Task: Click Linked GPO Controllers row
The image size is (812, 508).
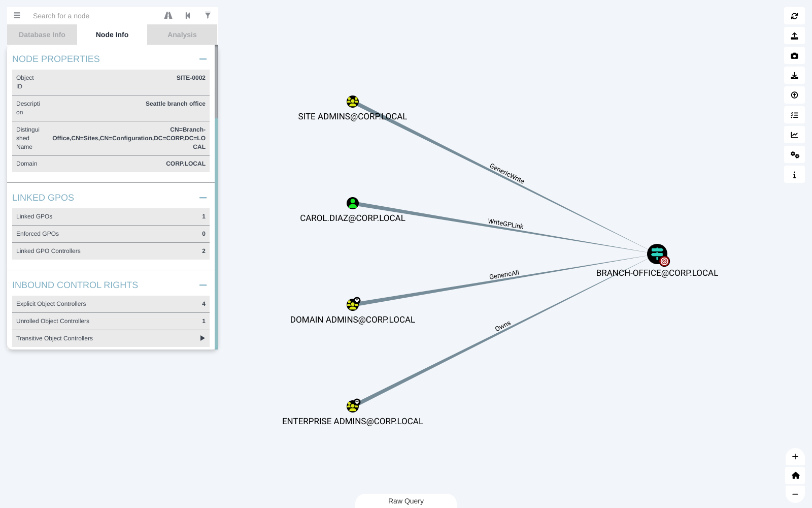Action: click(111, 251)
